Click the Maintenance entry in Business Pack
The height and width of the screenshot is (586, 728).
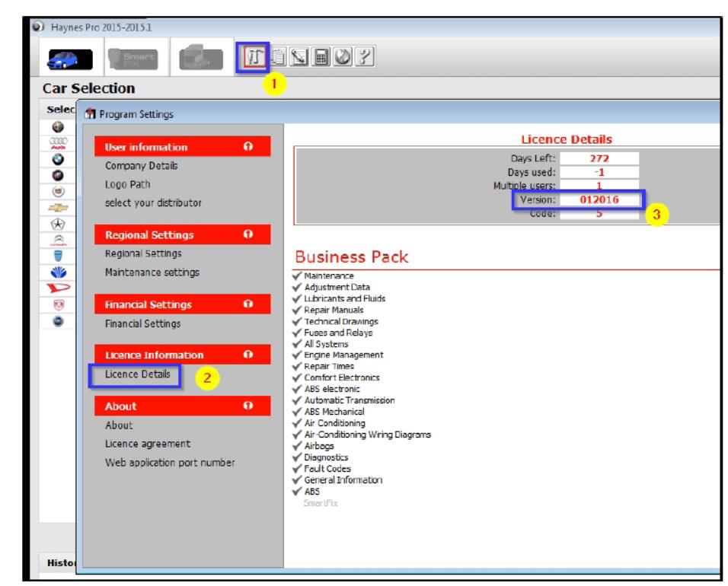[329, 275]
